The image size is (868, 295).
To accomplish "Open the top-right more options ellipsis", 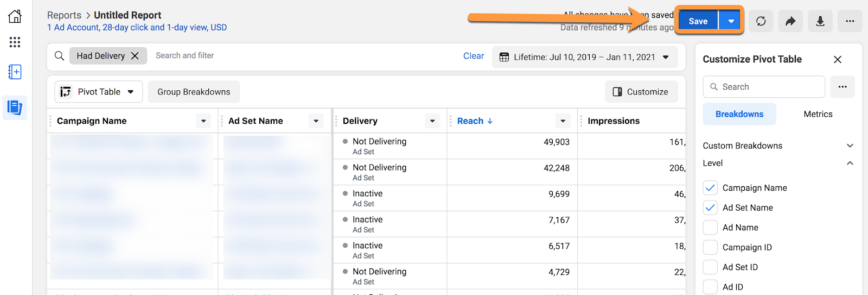I will [x=850, y=21].
